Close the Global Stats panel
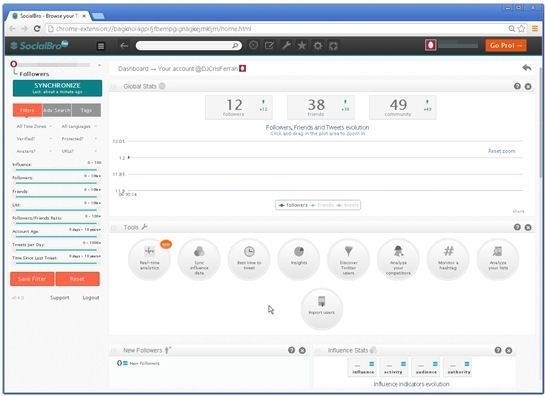 [x=528, y=86]
